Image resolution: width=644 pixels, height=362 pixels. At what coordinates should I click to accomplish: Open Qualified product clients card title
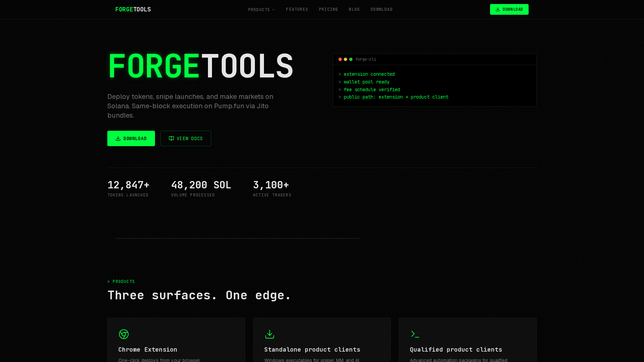click(x=456, y=349)
